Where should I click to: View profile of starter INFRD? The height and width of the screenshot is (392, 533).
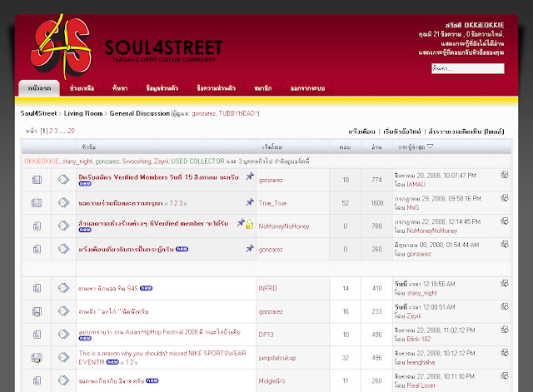[x=267, y=289]
